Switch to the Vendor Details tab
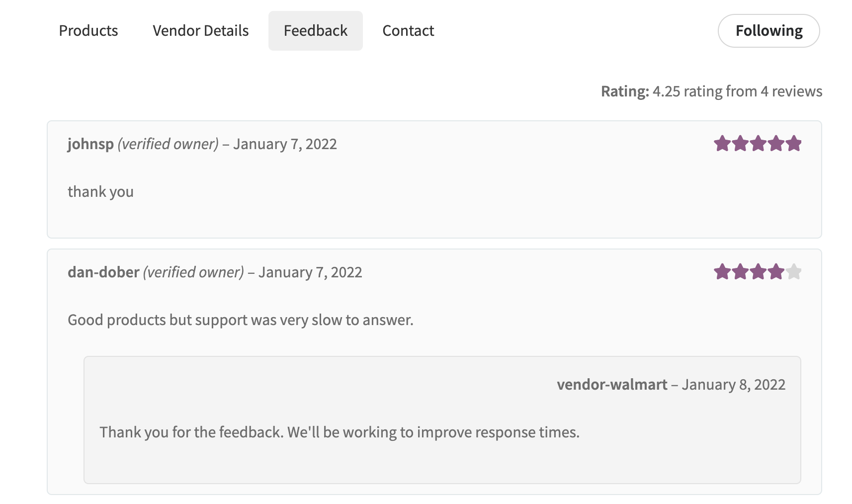The image size is (852, 504). click(200, 31)
